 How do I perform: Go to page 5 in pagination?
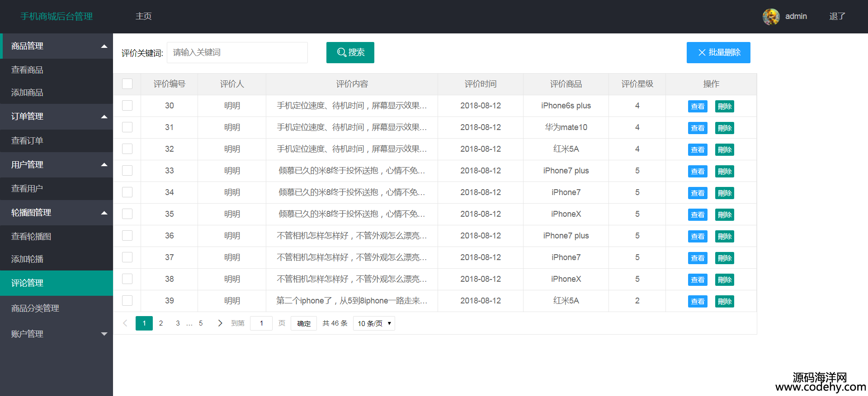[201, 323]
